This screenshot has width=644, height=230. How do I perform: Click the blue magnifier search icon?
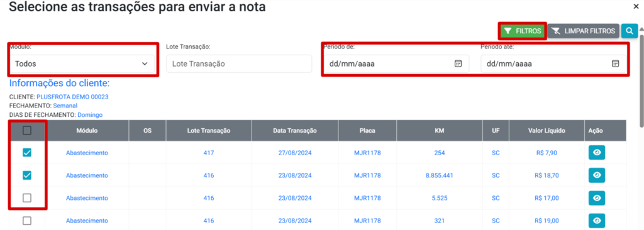coord(629,31)
